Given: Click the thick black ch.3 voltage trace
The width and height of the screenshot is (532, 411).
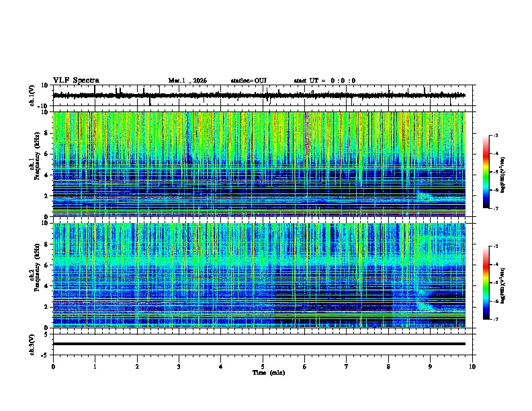Looking at the screenshot, I should pyautogui.click(x=259, y=344).
